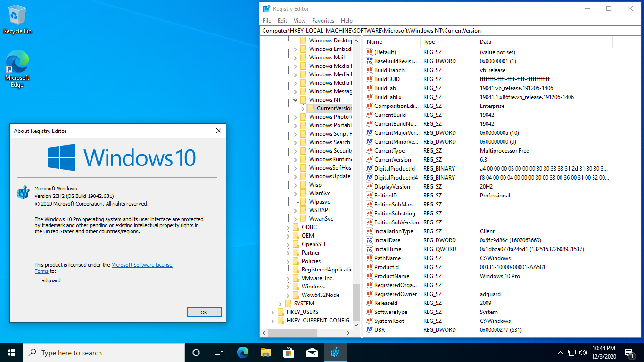This screenshot has width=644, height=362.
Task: Collapse the Windows NT tree node
Action: (x=296, y=100)
